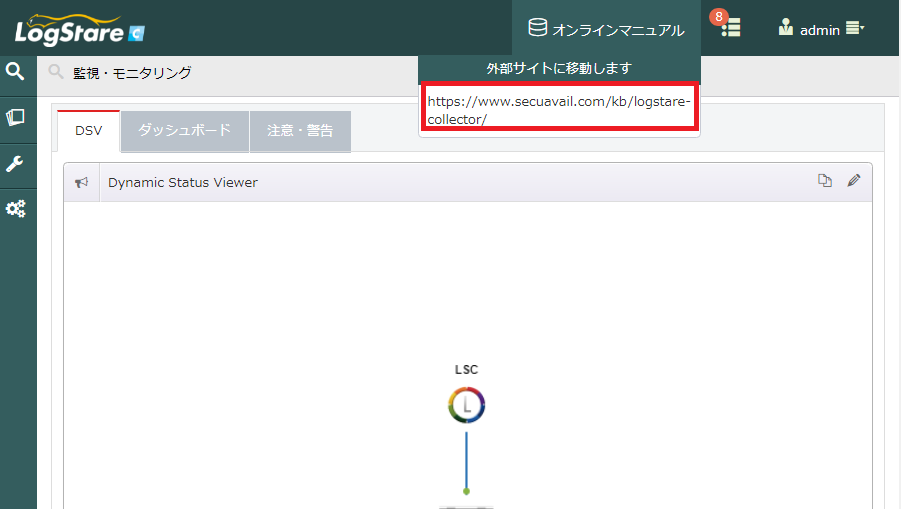Follow the secuavail logstare-collector link
901x509 pixels.
(559, 110)
